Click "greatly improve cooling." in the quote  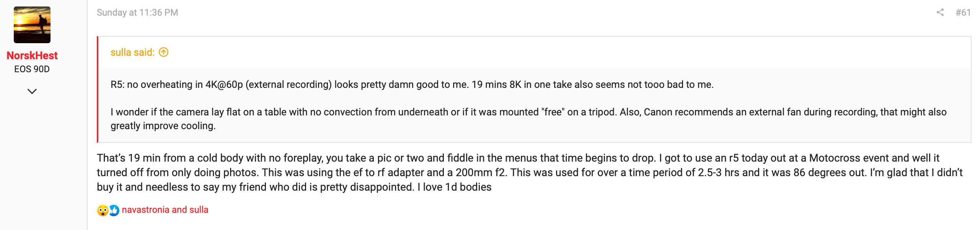tap(163, 126)
